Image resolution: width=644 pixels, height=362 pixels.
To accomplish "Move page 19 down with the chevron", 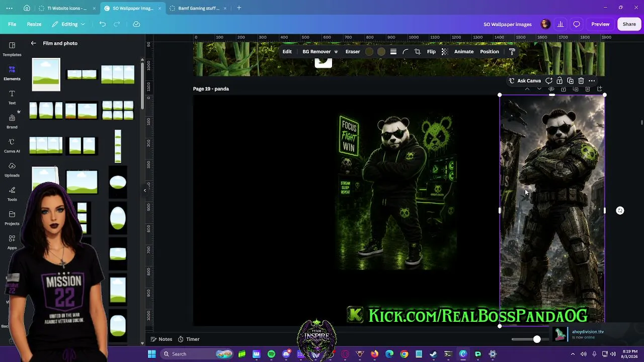I will (x=539, y=89).
